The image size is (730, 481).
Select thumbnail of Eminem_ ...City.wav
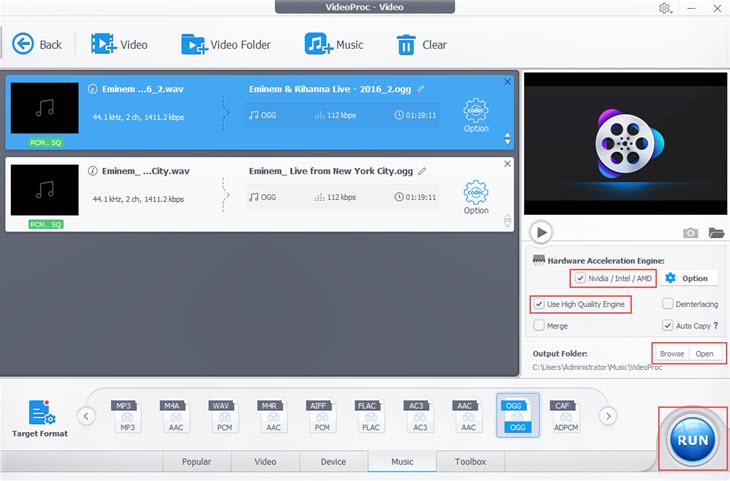click(45, 190)
